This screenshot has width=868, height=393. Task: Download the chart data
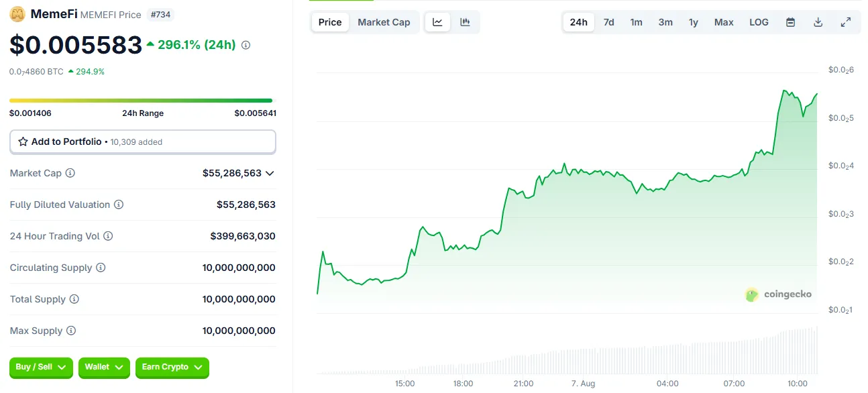(x=818, y=21)
